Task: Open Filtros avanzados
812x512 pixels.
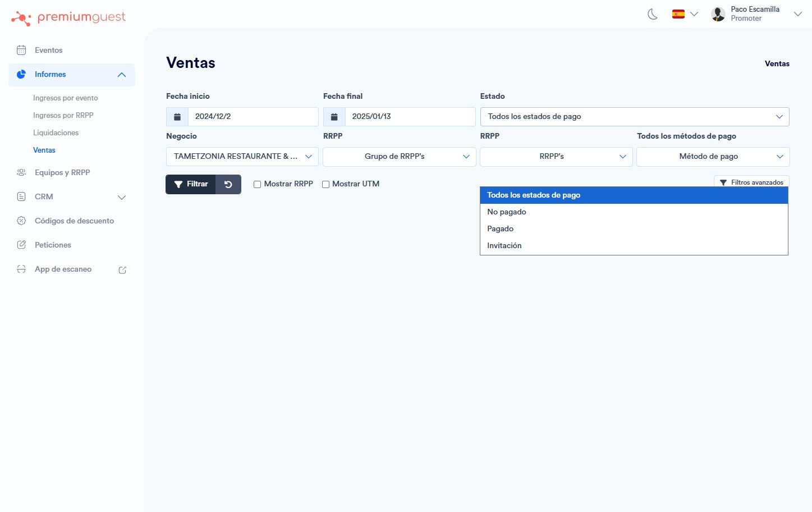Action: coord(751,182)
